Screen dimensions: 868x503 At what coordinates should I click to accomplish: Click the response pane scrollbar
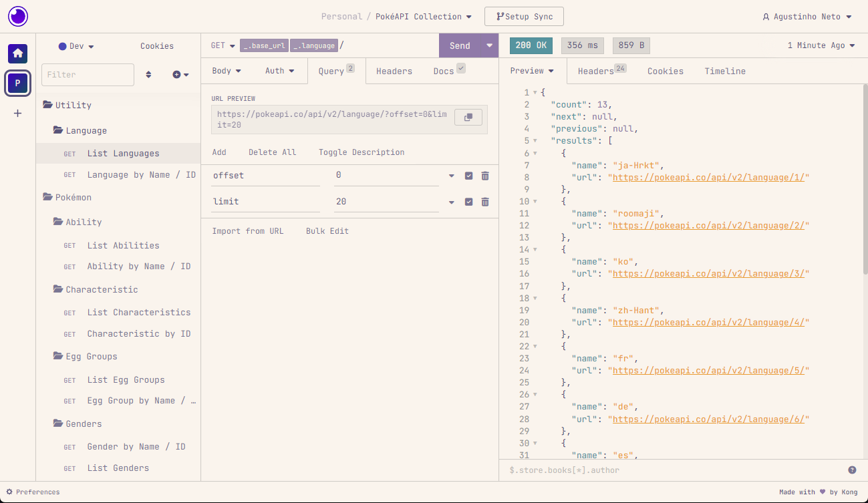(x=865, y=180)
